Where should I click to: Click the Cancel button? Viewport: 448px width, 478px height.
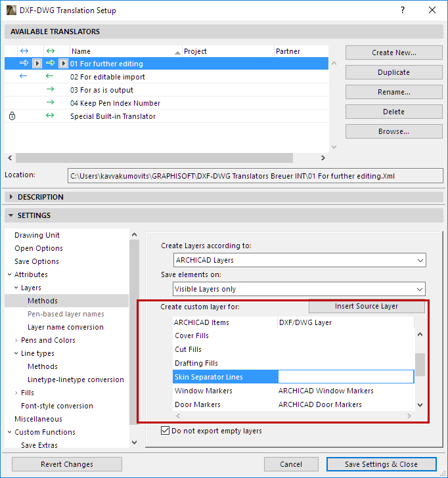click(x=291, y=464)
